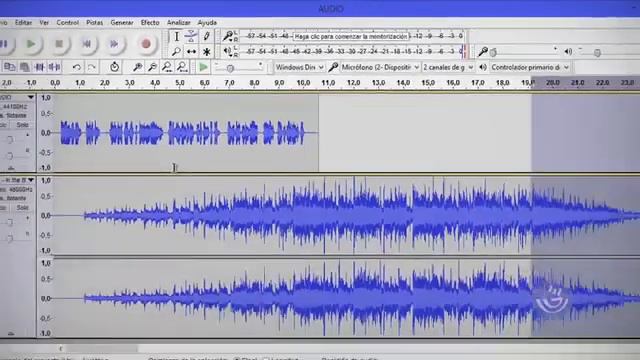Select the Draw pencil tool
Screen dimensions: 640x360
click(207, 36)
